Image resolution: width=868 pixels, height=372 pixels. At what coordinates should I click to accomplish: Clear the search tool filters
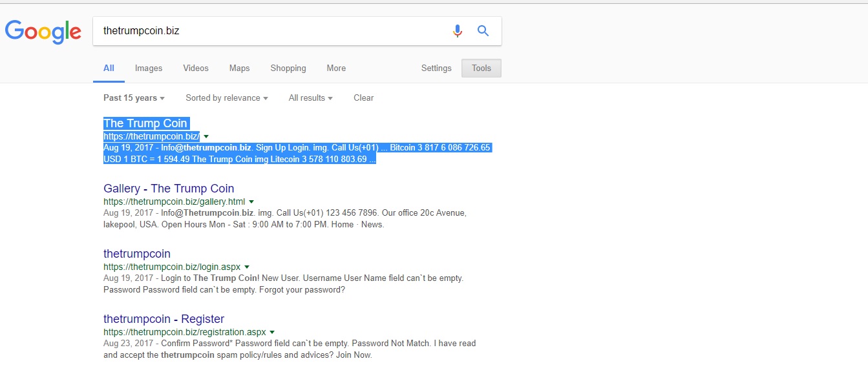tap(363, 98)
